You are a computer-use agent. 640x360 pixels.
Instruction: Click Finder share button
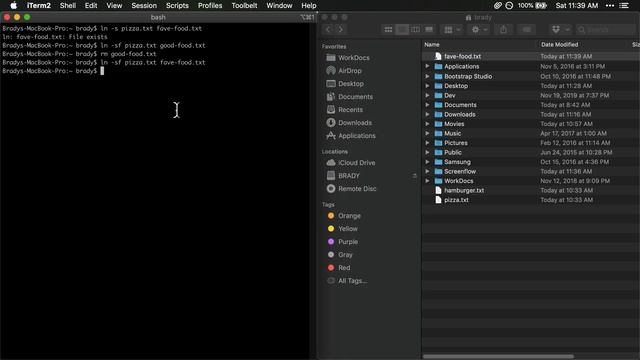503,29
